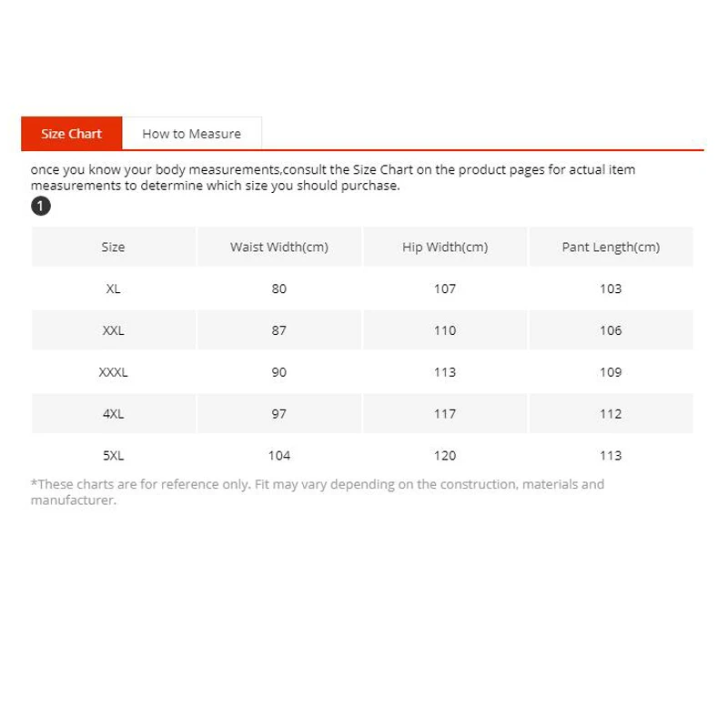Select the Waist Width(cm) column header
Viewport: 728px width, 728px height.
[x=279, y=247]
